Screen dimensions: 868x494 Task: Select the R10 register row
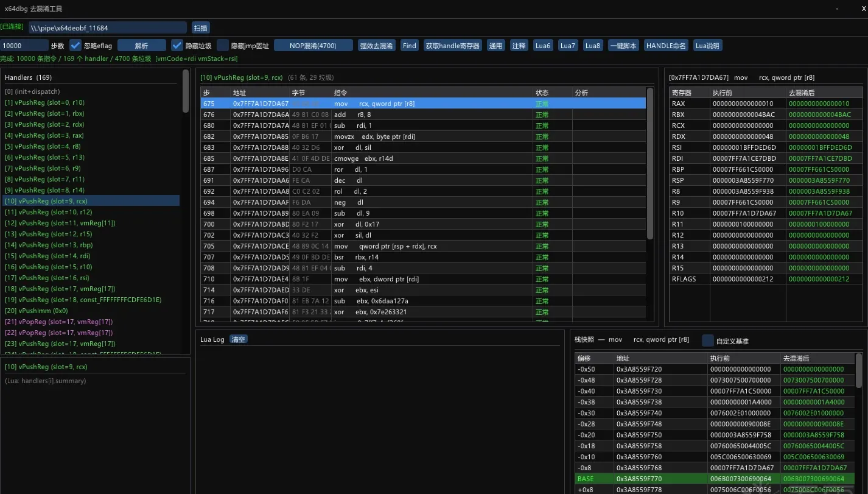[x=766, y=213]
